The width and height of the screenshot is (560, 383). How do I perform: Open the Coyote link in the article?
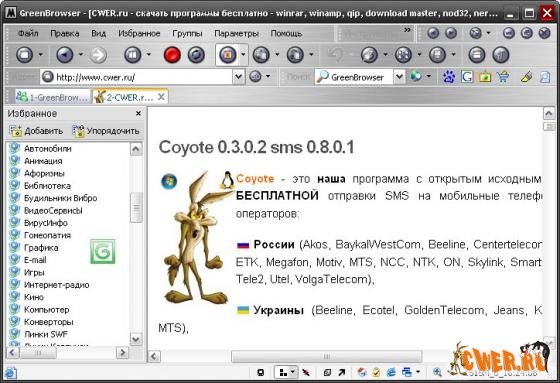click(255, 178)
